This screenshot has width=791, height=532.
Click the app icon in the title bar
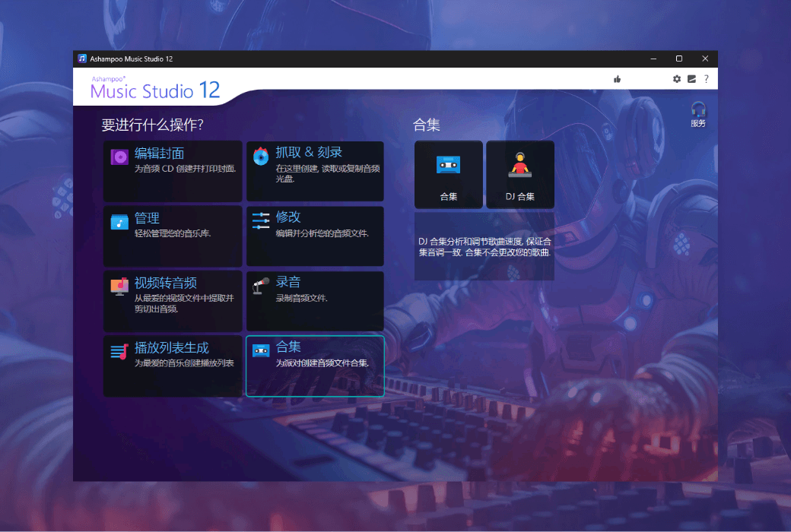pos(82,59)
